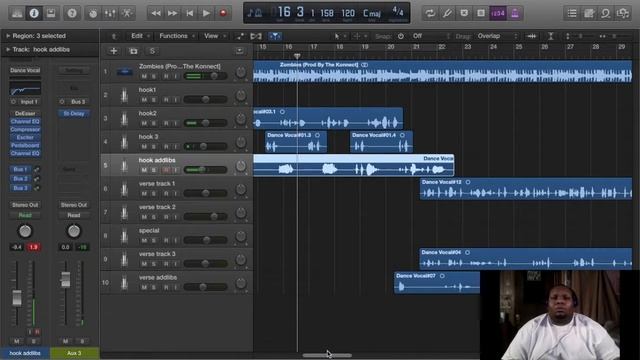This screenshot has height=360, width=640.
Task: Click the Duplicate Track icon
Action: tap(133, 51)
